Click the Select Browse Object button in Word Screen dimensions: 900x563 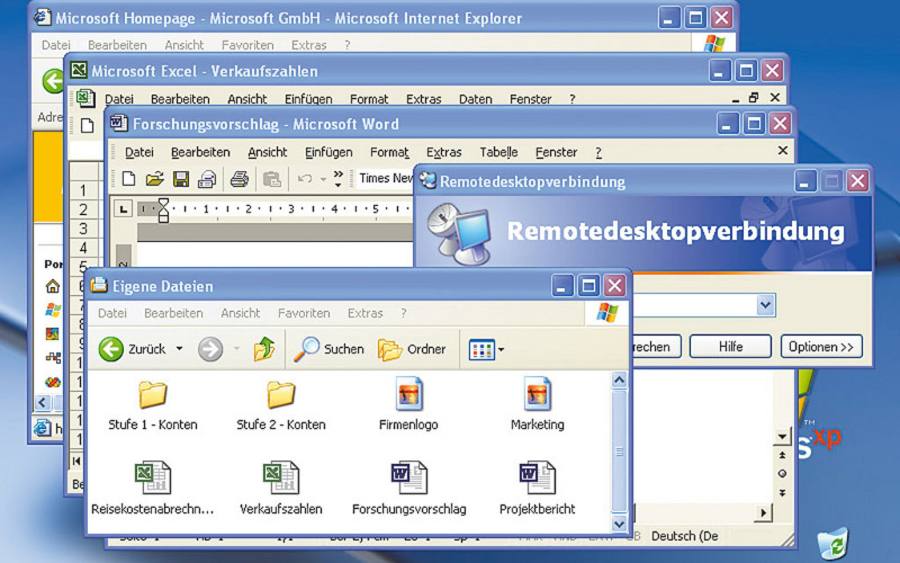[782, 473]
